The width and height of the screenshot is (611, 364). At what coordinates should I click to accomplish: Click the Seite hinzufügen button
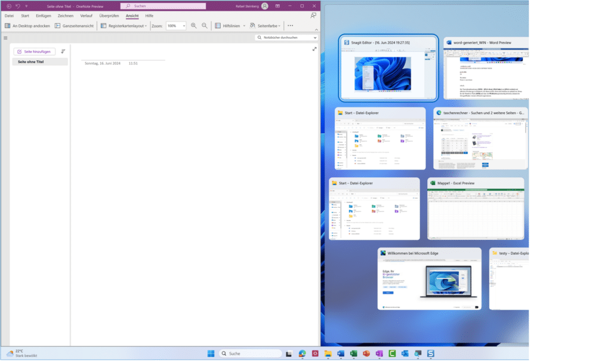pos(35,52)
